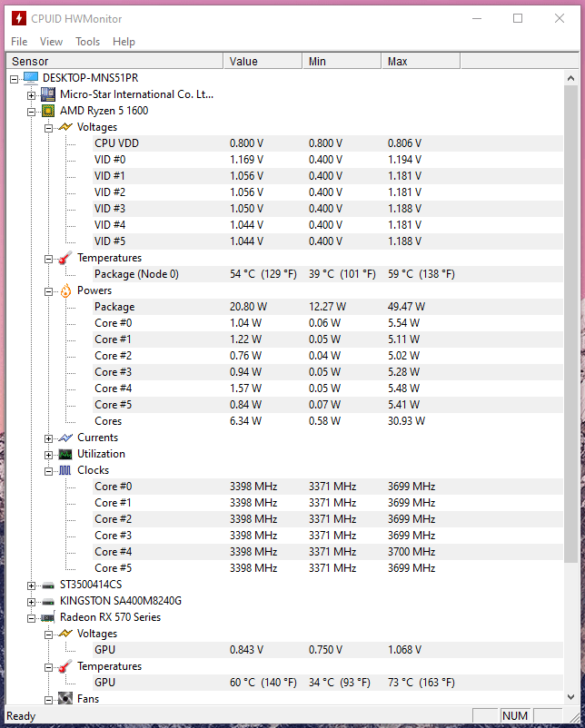Maximize the HWMonitor window
The height and width of the screenshot is (728, 585).
[518, 18]
